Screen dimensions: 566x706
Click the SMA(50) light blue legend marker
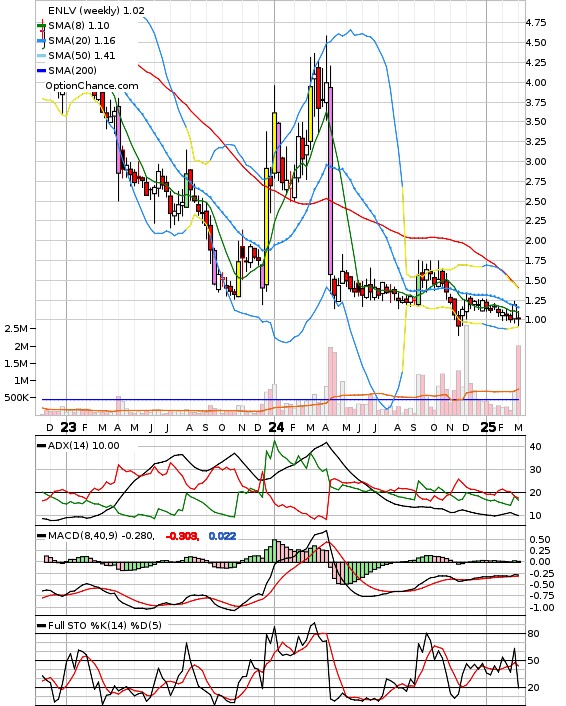coord(41,56)
